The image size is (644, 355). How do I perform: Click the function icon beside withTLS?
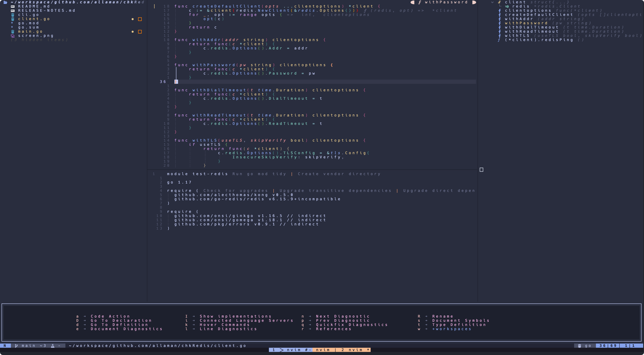click(499, 36)
